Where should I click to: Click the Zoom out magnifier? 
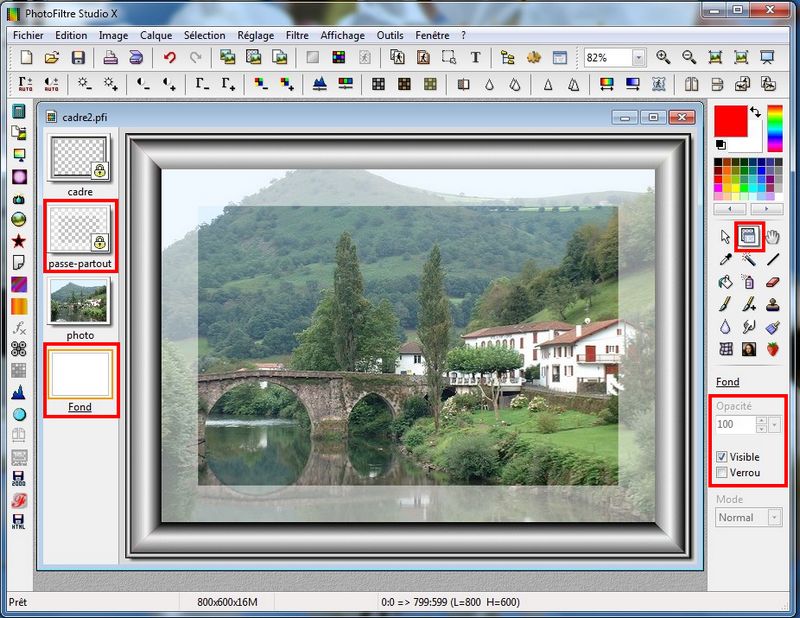[689, 57]
